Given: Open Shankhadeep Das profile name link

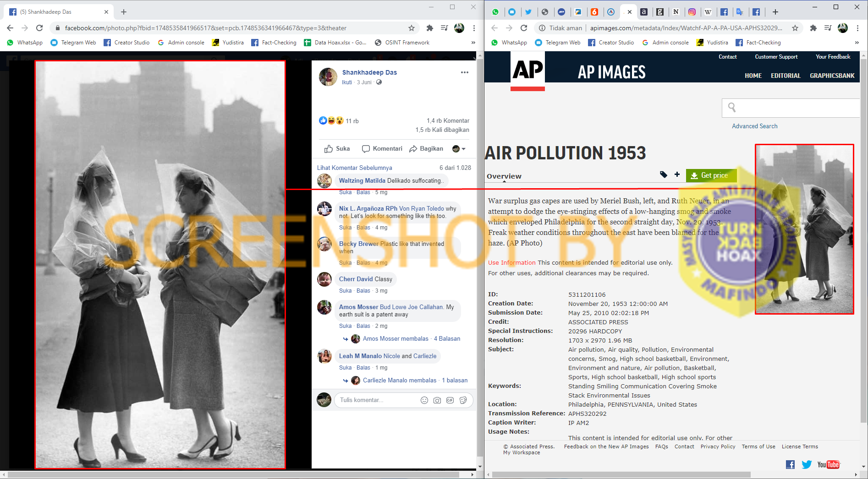Looking at the screenshot, I should (369, 72).
